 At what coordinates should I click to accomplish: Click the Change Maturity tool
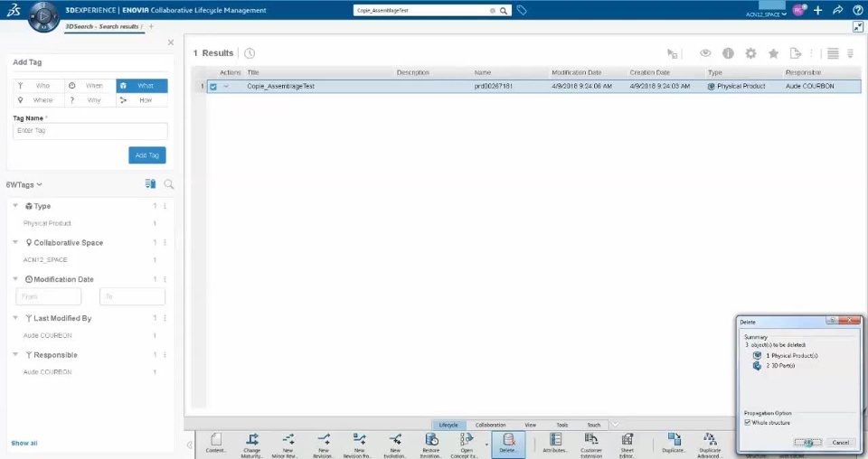tap(252, 445)
